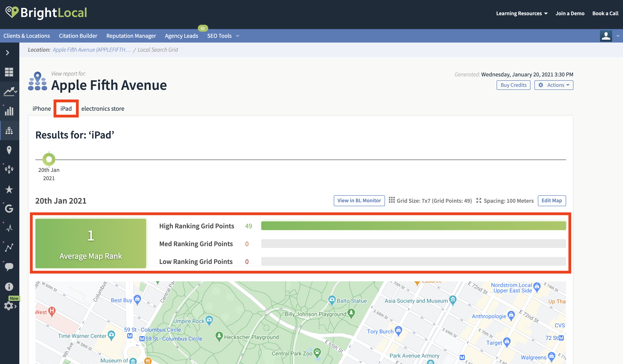Select the Local Search Grid sidebar icon
This screenshot has height=364, width=623.
9,130
